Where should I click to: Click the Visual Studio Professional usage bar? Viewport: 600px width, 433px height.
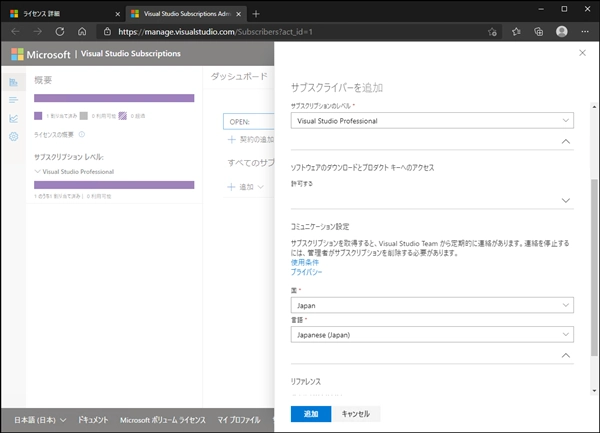[x=114, y=185]
